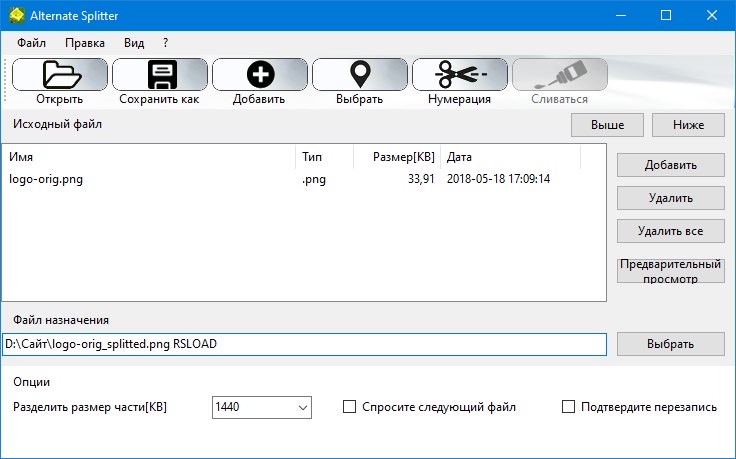Click the 2018-05-18 17:09:14 date cell
This screenshot has height=459, width=736.
(498, 179)
